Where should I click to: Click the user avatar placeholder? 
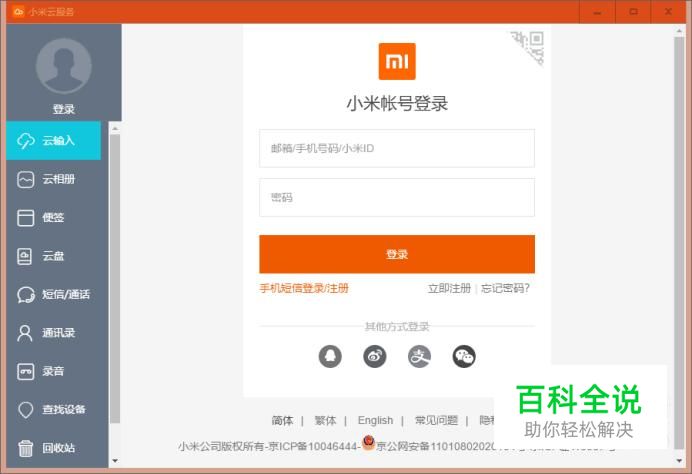(64, 66)
